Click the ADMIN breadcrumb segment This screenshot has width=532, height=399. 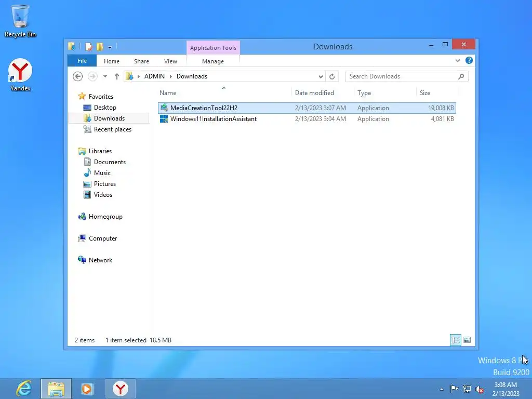[x=154, y=76]
